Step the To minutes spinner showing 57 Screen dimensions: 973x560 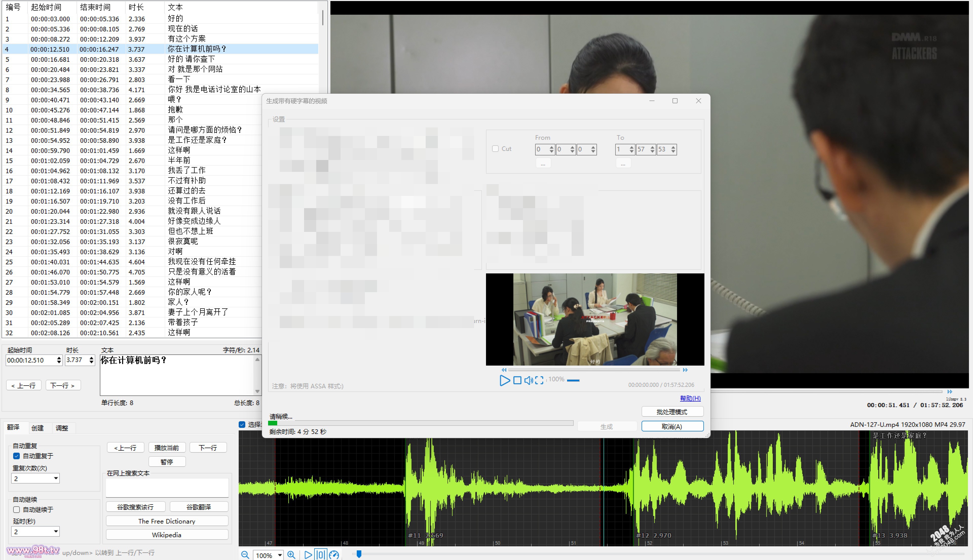coord(652,149)
